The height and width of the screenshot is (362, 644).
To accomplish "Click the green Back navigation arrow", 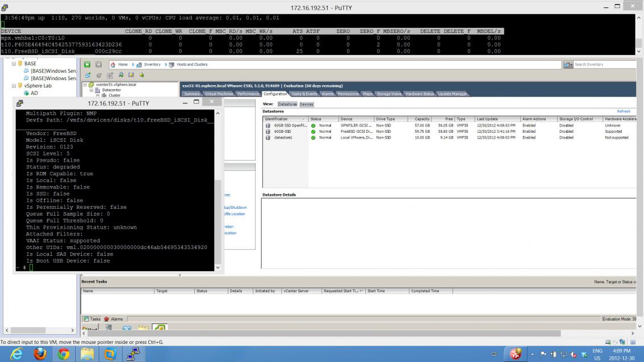I will tap(87, 64).
